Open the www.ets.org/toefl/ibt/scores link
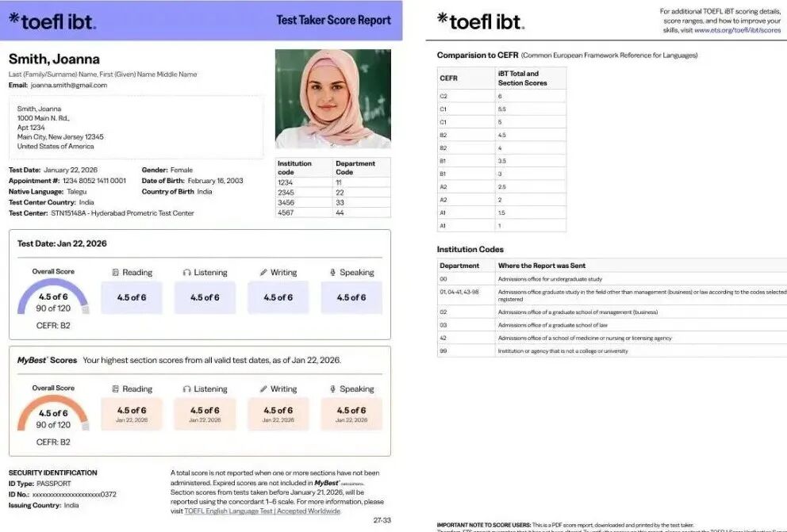Image resolution: width=787 pixels, height=532 pixels. coord(737,30)
